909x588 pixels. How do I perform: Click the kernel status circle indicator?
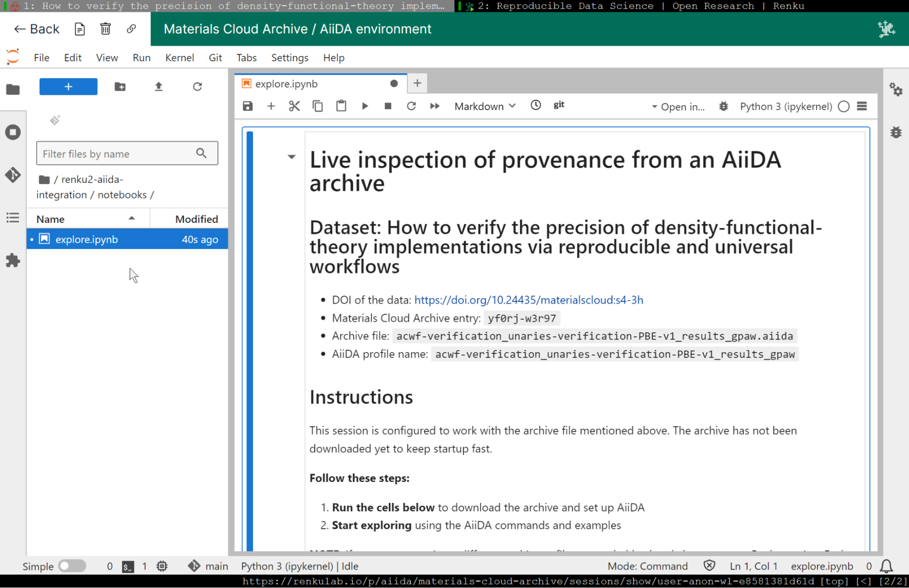(844, 106)
